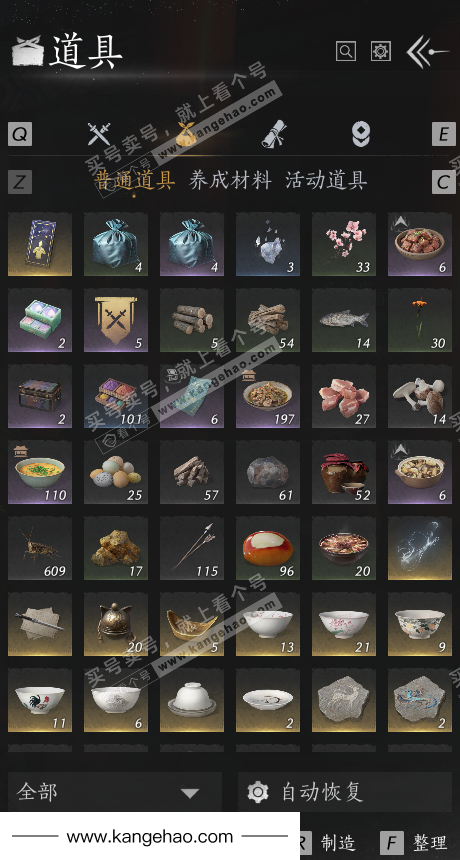Open the search magnifier icon
This screenshot has height=860, width=460.
tap(345, 52)
